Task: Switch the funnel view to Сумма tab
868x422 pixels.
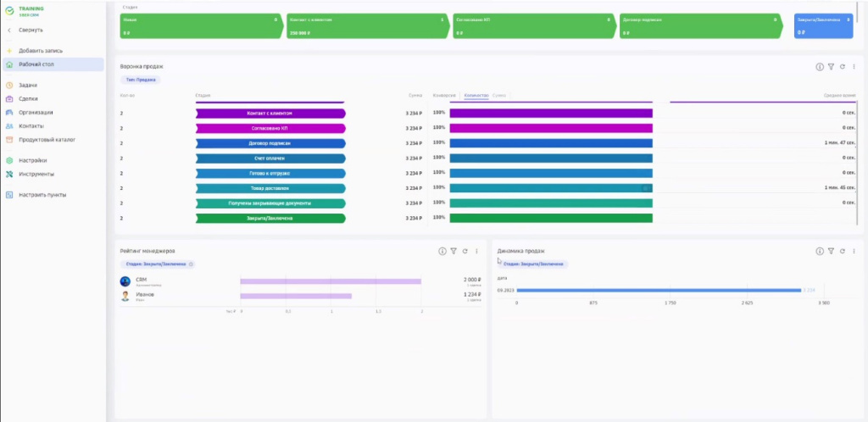Action: point(498,96)
